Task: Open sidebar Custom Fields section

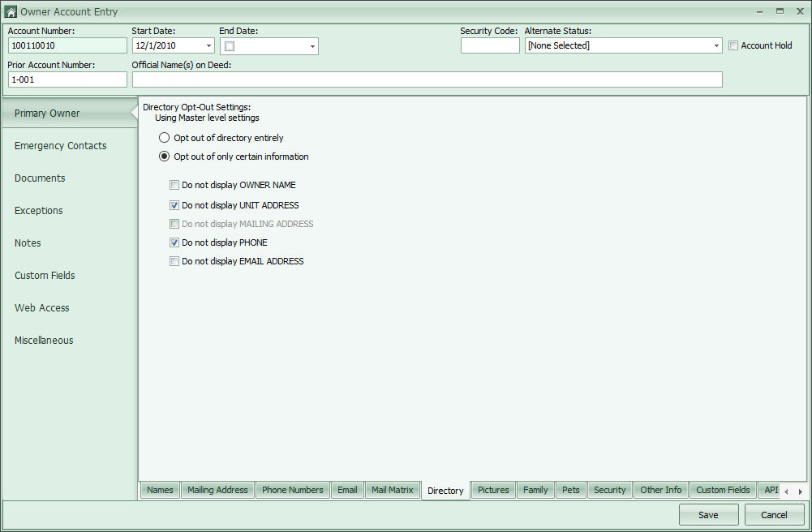Action: 70,275
